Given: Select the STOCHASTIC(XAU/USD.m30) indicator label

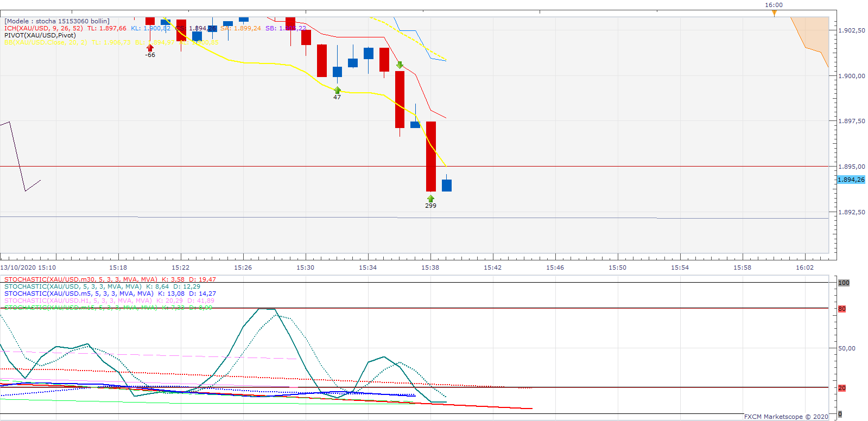Looking at the screenshot, I should click(81, 279).
